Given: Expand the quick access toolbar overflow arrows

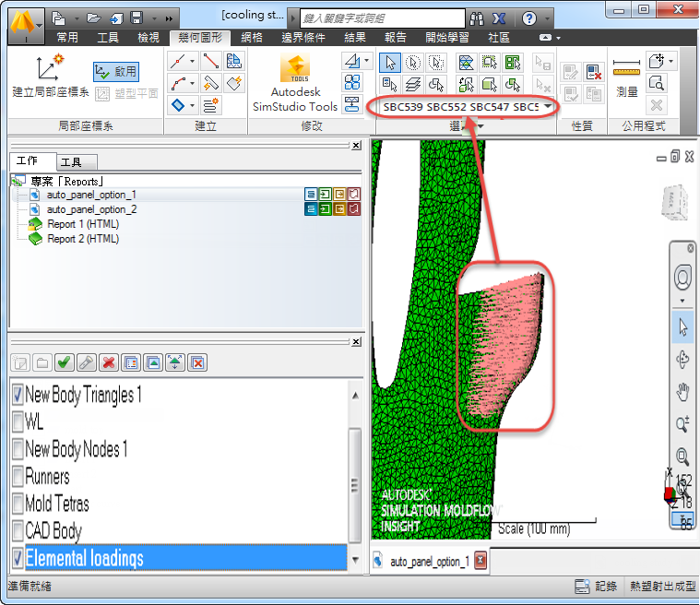Looking at the screenshot, I should click(x=169, y=18).
